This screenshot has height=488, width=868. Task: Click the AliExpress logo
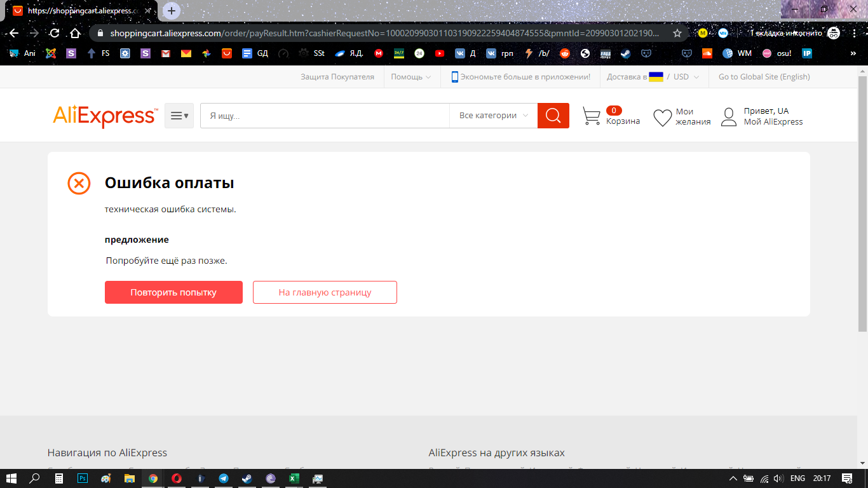click(105, 116)
